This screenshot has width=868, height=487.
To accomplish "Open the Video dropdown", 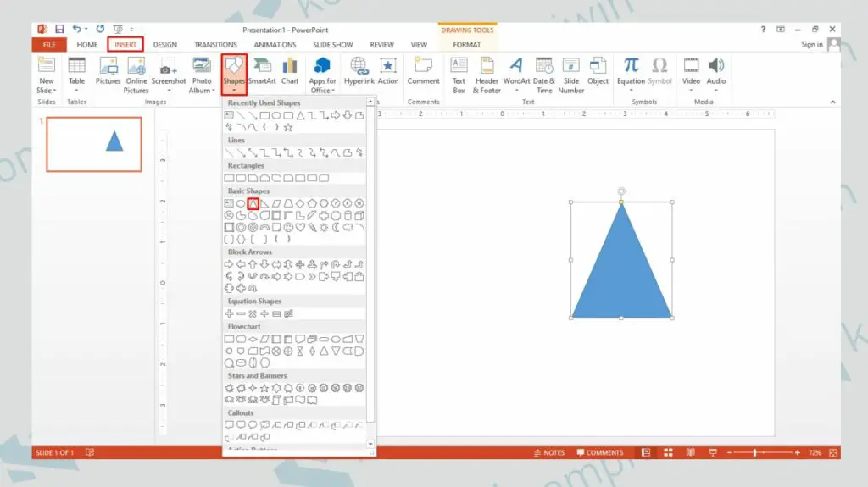I will (x=691, y=91).
